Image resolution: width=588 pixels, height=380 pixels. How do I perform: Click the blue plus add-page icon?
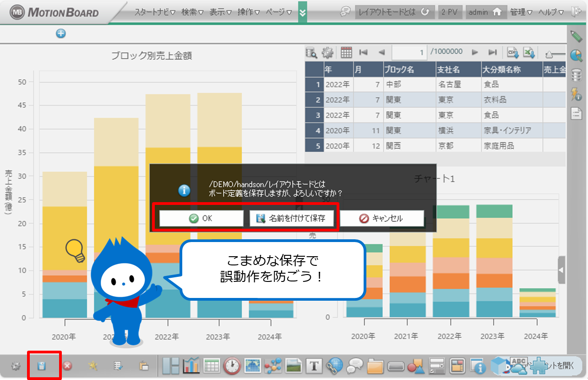[x=61, y=33]
